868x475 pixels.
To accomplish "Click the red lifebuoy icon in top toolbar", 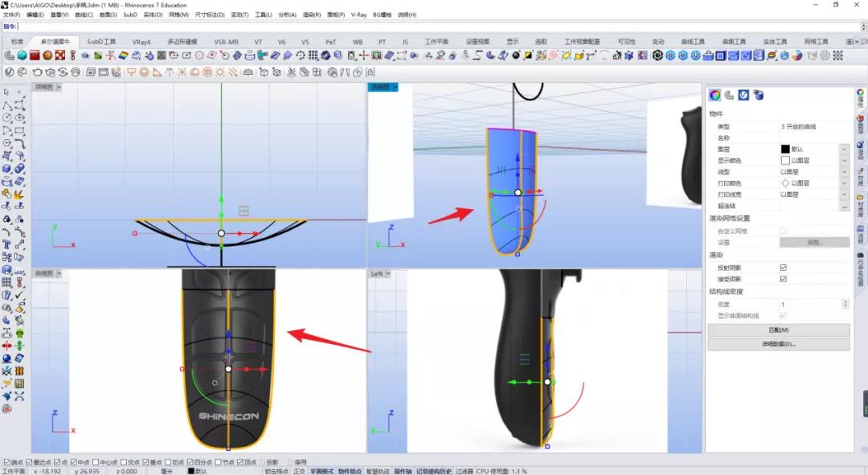I will pyautogui.click(x=60, y=55).
